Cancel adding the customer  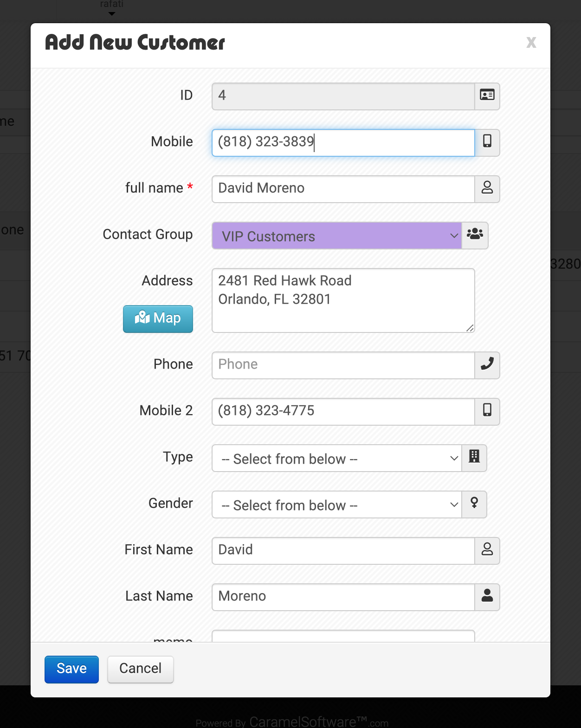point(140,669)
